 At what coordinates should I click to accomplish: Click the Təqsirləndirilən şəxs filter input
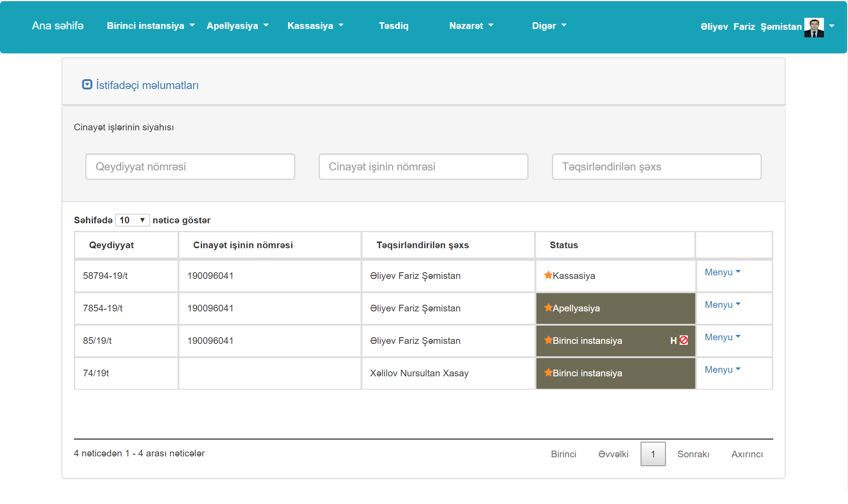[656, 167]
